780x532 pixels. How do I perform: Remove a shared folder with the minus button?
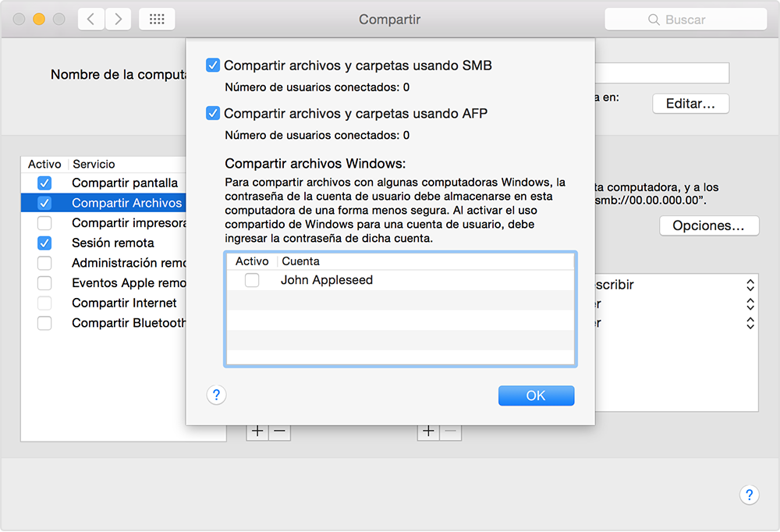click(x=279, y=431)
